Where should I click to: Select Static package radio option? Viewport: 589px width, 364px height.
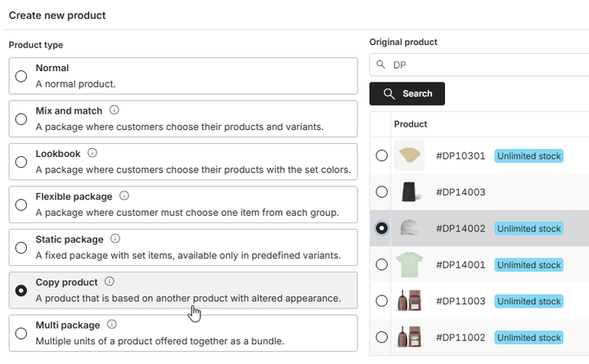click(21, 247)
